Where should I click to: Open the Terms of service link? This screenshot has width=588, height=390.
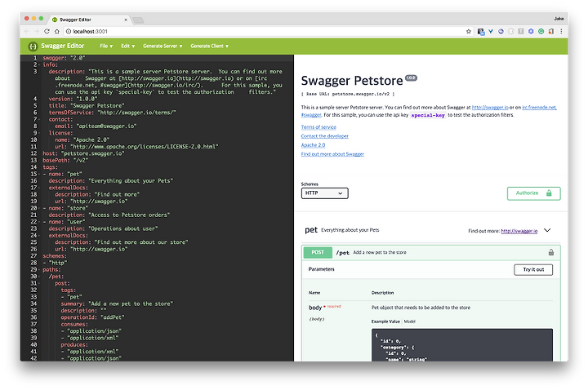[x=318, y=127]
